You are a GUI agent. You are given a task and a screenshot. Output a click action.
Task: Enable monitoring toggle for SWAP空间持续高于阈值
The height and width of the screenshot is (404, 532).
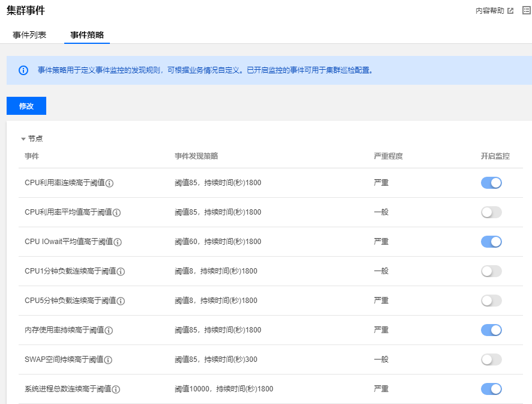point(491,360)
